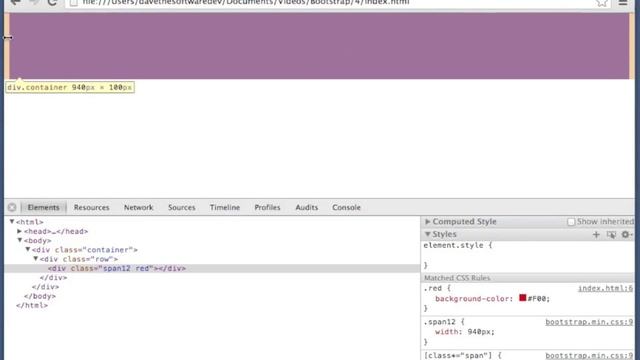This screenshot has width=640, height=360.
Task: Select the closing </body> tag
Action: click(x=40, y=296)
